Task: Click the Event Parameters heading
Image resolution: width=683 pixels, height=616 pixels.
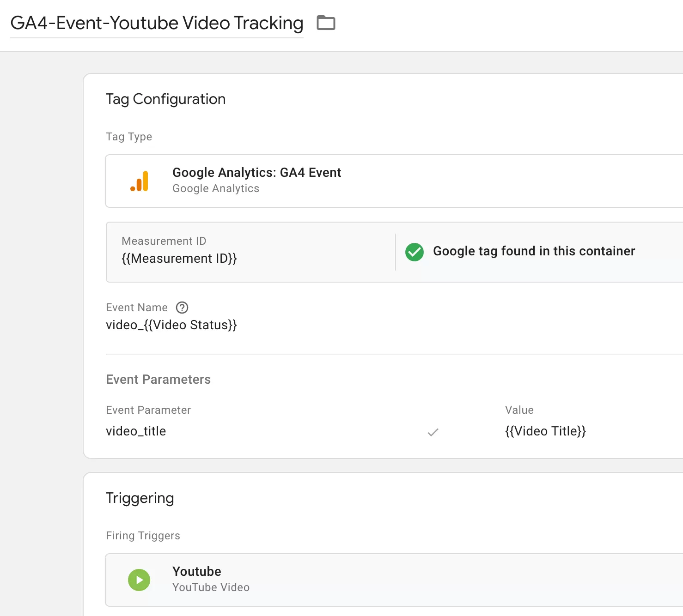Action: click(x=159, y=380)
